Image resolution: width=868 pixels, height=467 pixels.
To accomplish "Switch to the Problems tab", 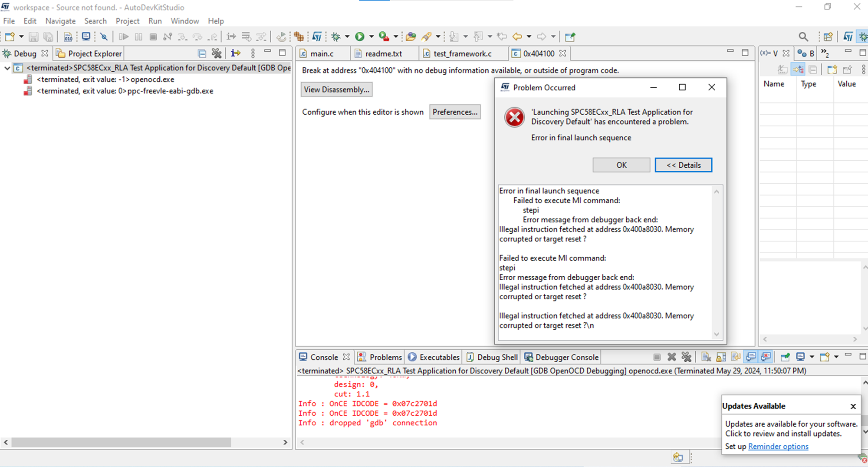I will click(x=385, y=357).
